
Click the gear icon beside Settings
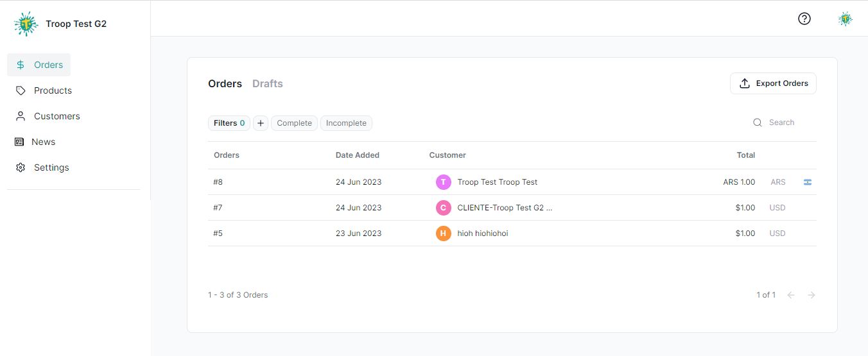pyautogui.click(x=21, y=167)
